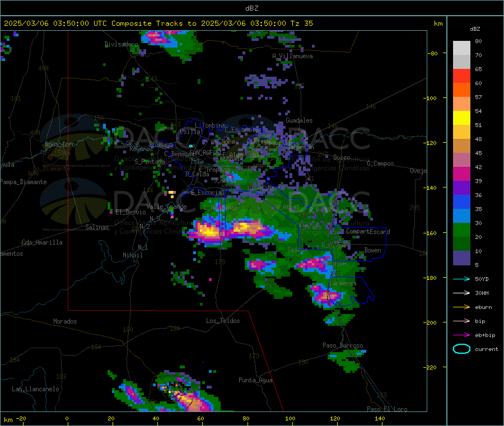Image resolution: width=504 pixels, height=426 pixels.
Task: Click the -140 km tick on right axis
Action: (431, 188)
